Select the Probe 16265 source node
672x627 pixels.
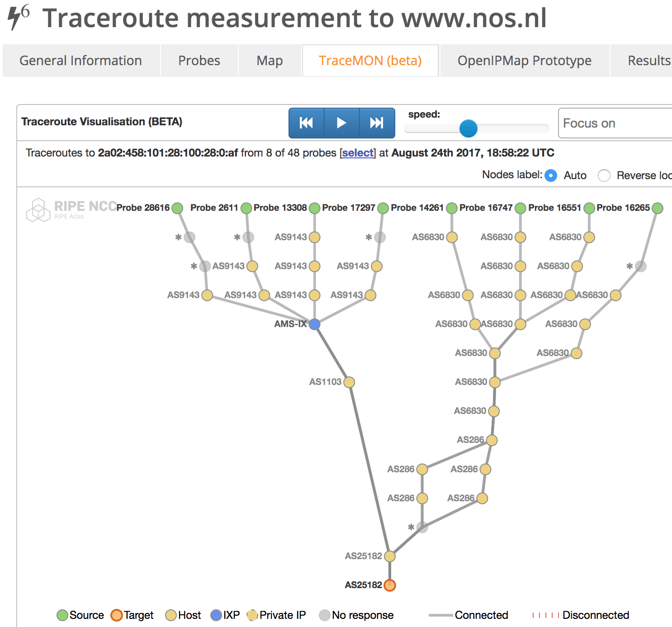(x=658, y=208)
